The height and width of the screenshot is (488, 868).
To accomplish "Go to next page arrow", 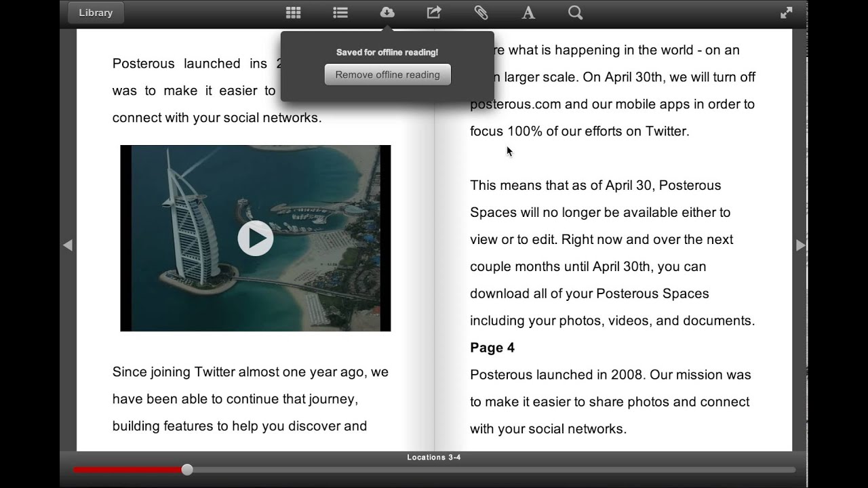I will (800, 245).
